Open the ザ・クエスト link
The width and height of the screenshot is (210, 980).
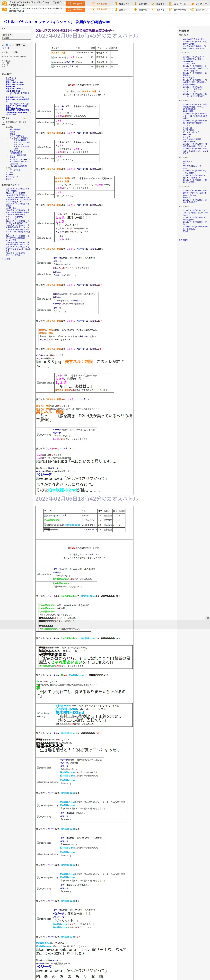(x=15, y=170)
